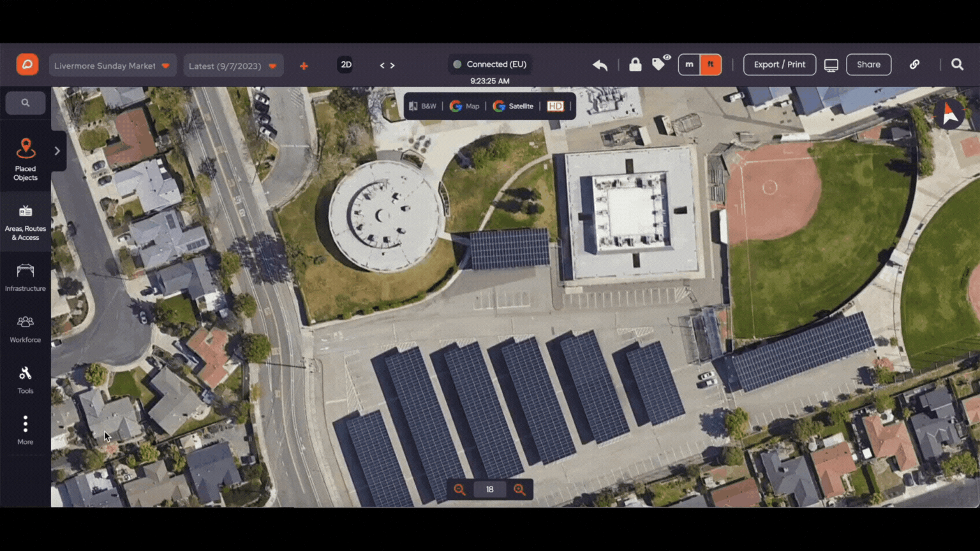Open the Workforce section

pos(26,329)
